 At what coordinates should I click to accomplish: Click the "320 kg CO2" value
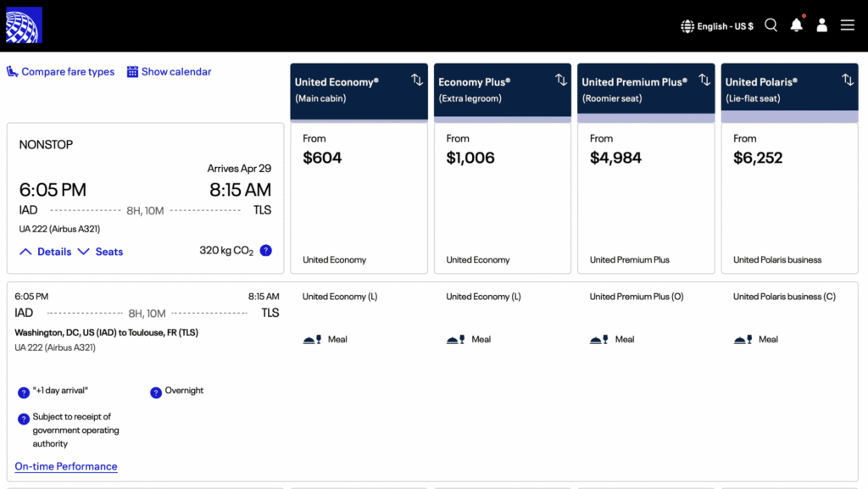(226, 251)
